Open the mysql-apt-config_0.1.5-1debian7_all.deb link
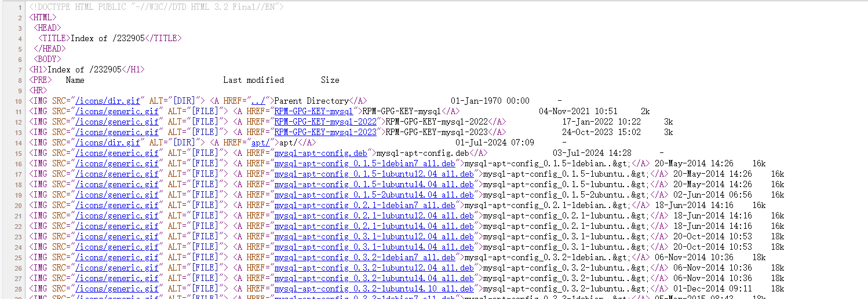Viewport: 868px width, 299px height. 364,163
